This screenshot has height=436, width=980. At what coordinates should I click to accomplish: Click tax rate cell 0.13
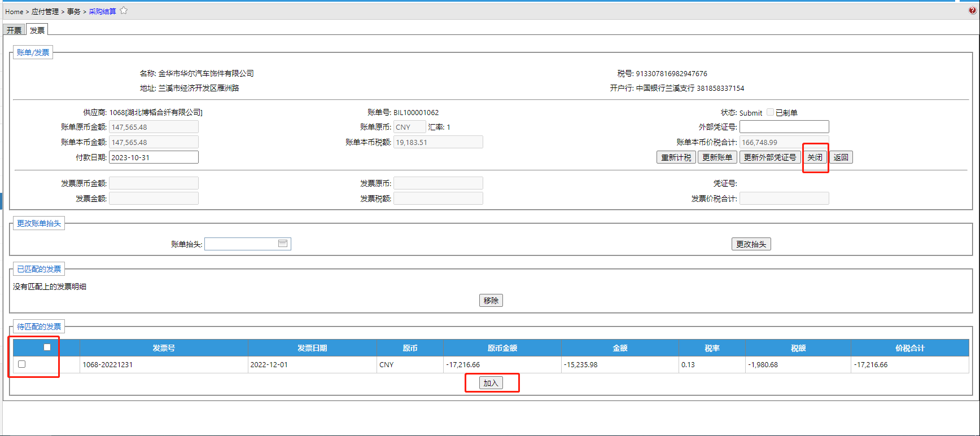click(712, 364)
